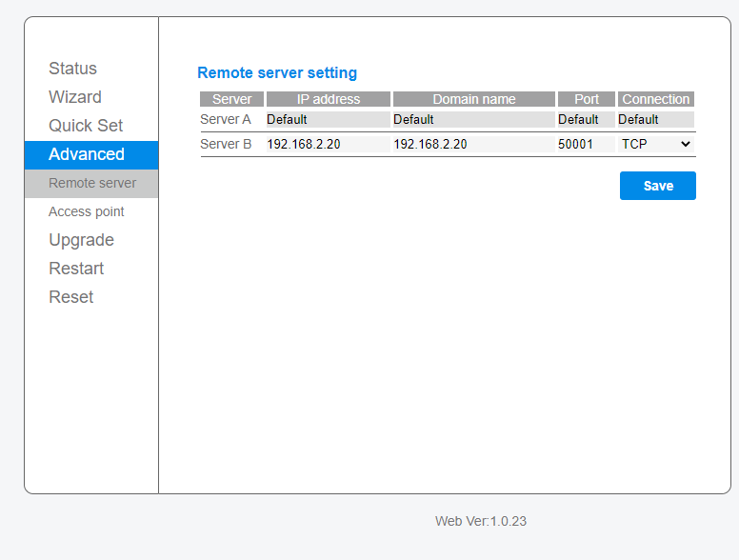Image resolution: width=739 pixels, height=560 pixels.
Task: Click the Port column header
Action: click(x=586, y=99)
